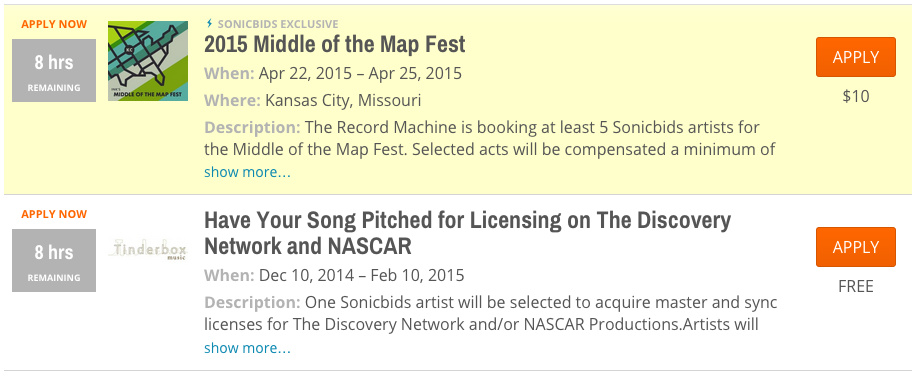
Task: Show more of the Discovery Network description
Action: pos(247,348)
